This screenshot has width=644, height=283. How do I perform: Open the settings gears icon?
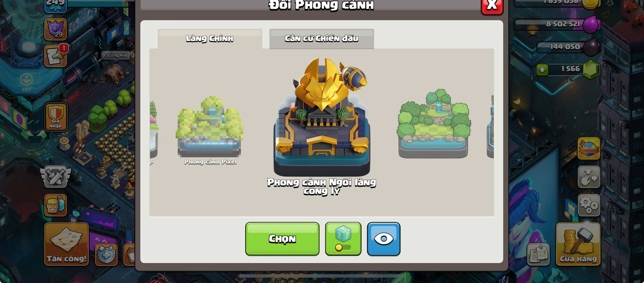(589, 205)
